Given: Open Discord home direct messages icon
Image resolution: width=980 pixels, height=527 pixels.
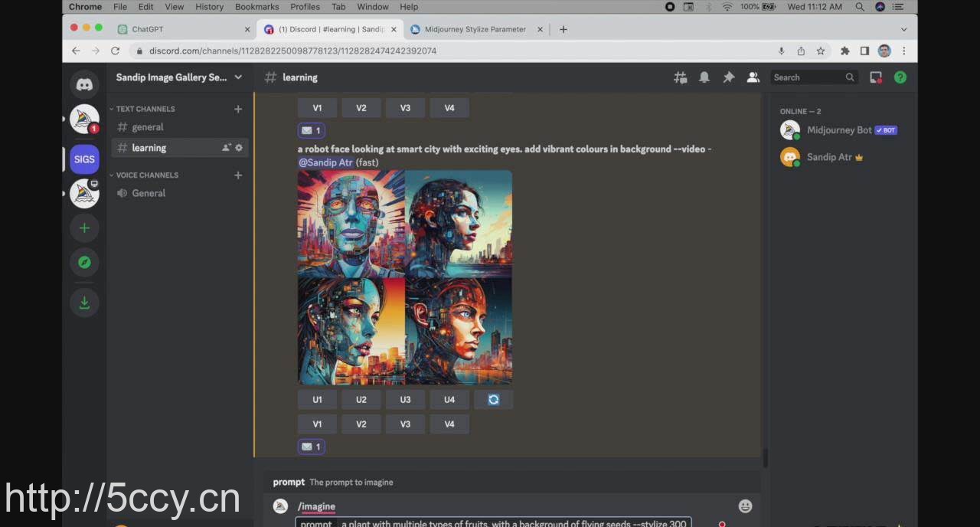Looking at the screenshot, I should pyautogui.click(x=84, y=84).
